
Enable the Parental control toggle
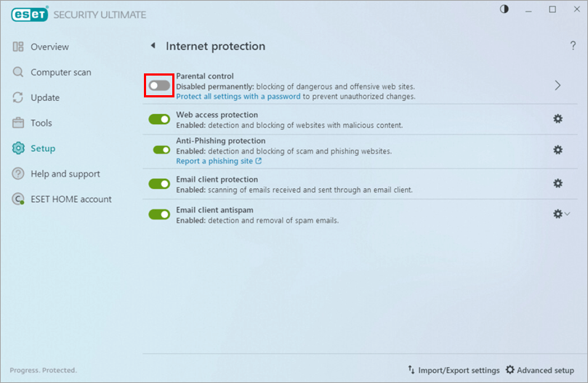(159, 86)
